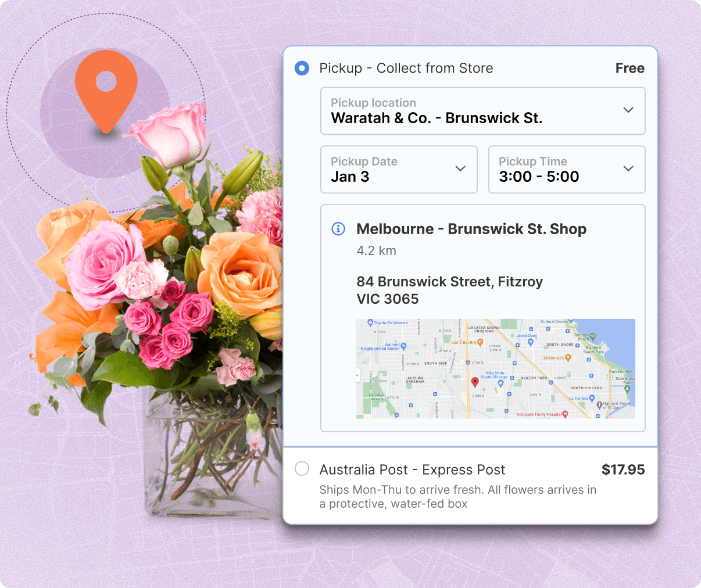
Task: Click the McDonald's restaurant icon on the map
Action: click(x=568, y=358)
